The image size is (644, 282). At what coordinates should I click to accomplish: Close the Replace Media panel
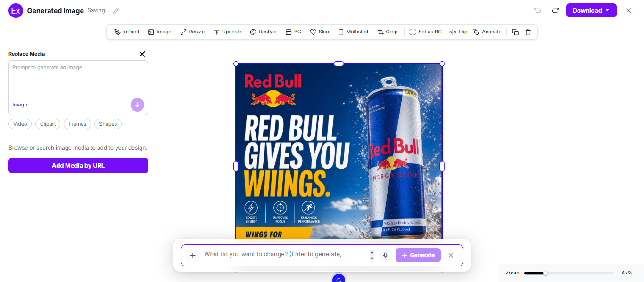coord(142,54)
